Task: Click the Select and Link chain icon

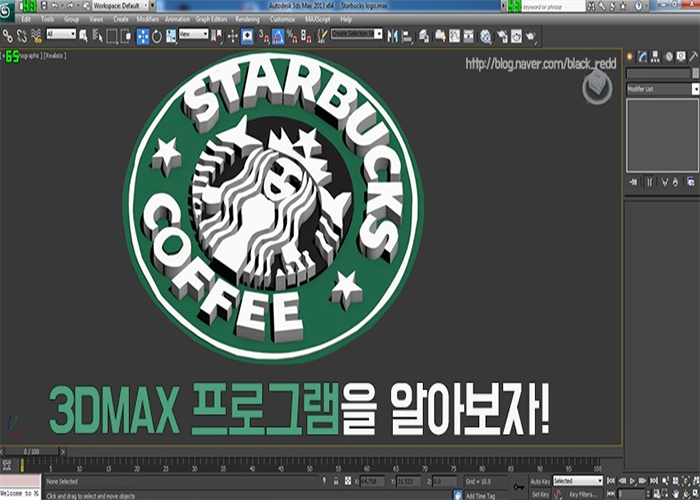Action: pyautogui.click(x=8, y=36)
